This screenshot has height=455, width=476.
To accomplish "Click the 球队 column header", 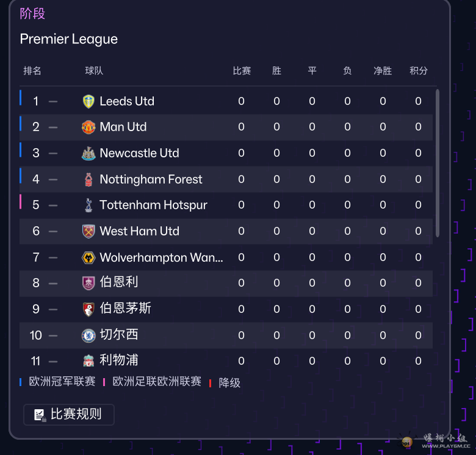I will [94, 71].
